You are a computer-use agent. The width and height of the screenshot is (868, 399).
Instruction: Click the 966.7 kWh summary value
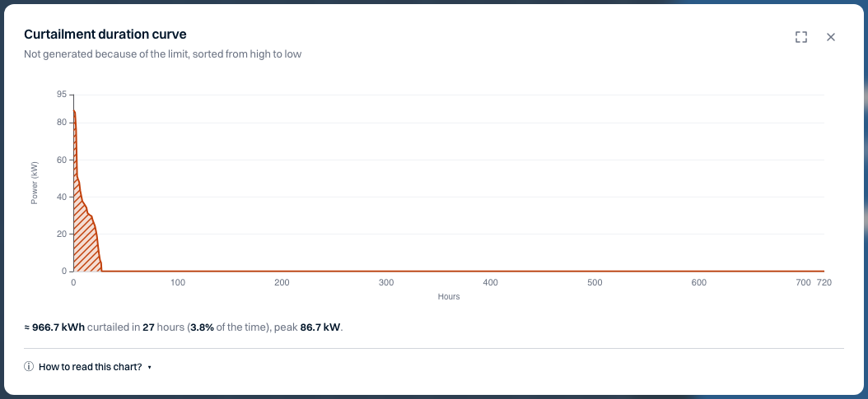coord(58,327)
